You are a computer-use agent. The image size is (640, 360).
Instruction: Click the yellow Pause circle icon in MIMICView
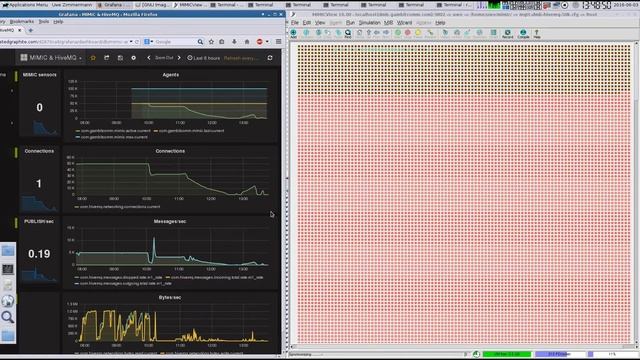coord(418,33)
